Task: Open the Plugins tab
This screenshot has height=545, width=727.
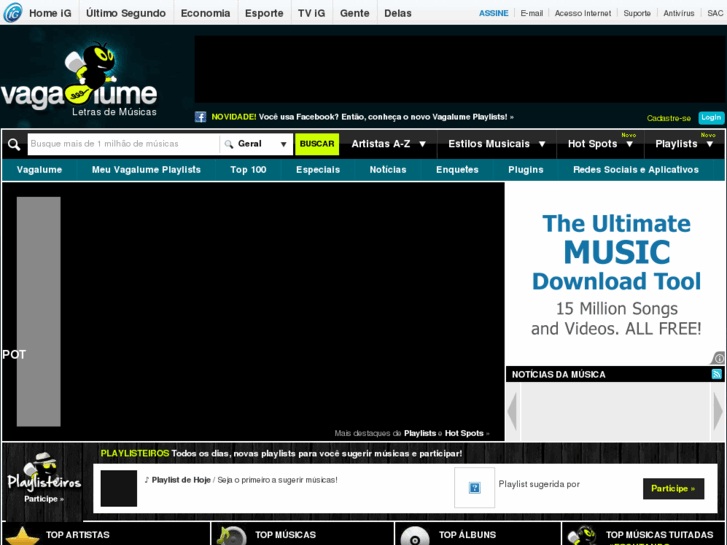Action: click(x=526, y=170)
